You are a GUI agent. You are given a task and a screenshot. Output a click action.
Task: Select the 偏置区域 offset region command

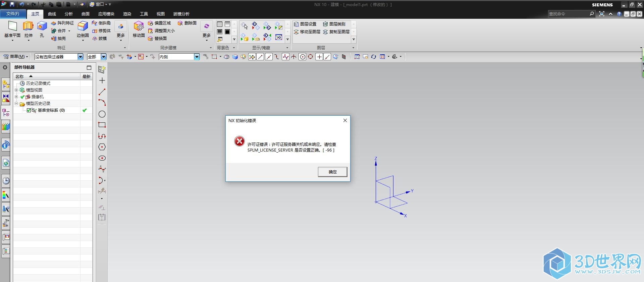pos(159,23)
